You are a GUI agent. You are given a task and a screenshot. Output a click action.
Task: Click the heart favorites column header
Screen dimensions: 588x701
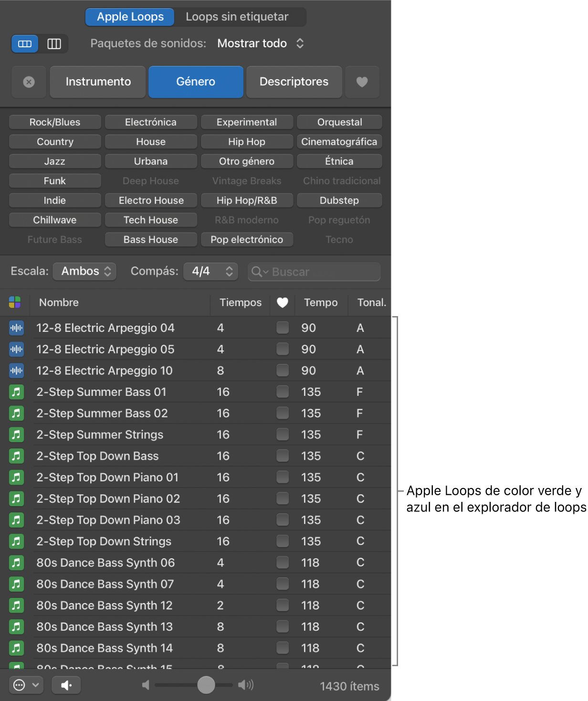tap(283, 303)
